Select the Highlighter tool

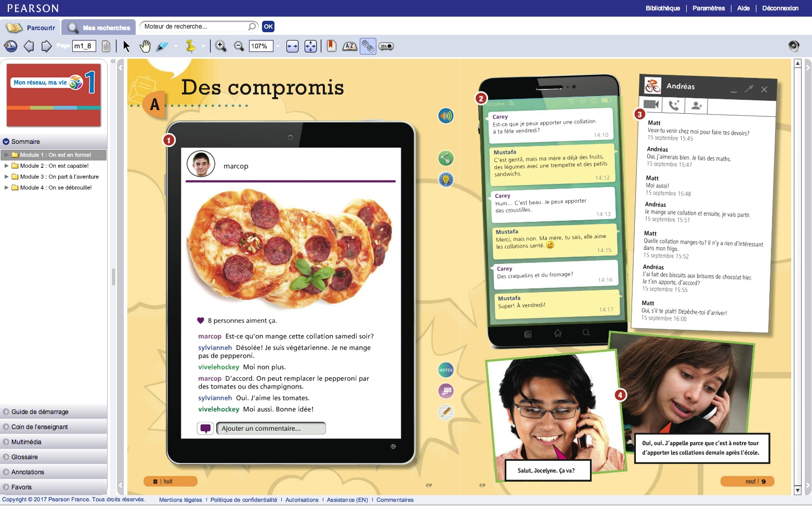pos(163,46)
